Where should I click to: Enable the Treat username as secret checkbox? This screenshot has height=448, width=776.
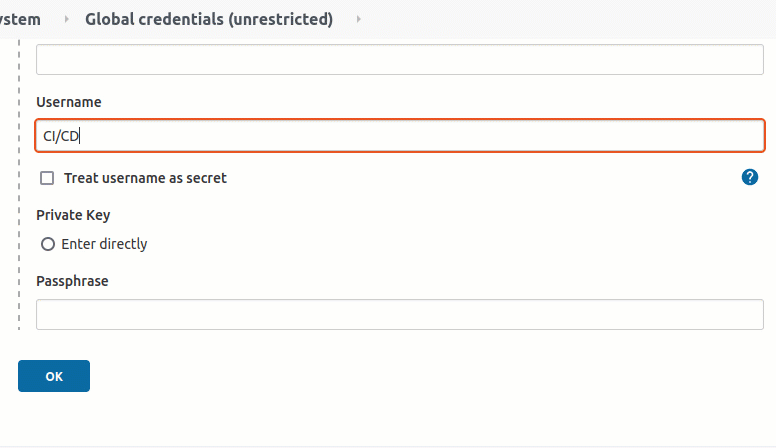[47, 178]
